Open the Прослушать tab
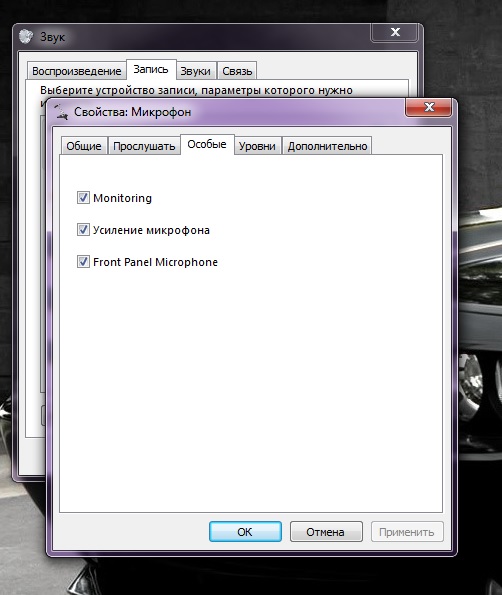The width and height of the screenshot is (502, 595). pyautogui.click(x=144, y=146)
